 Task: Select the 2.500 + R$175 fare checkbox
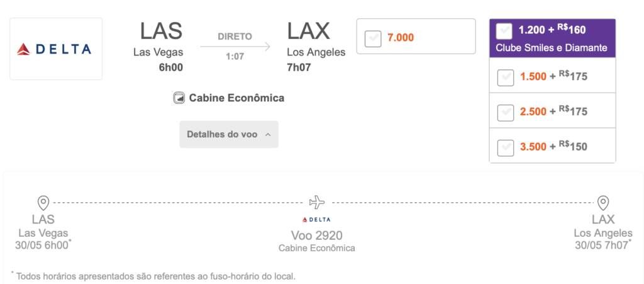(505, 113)
